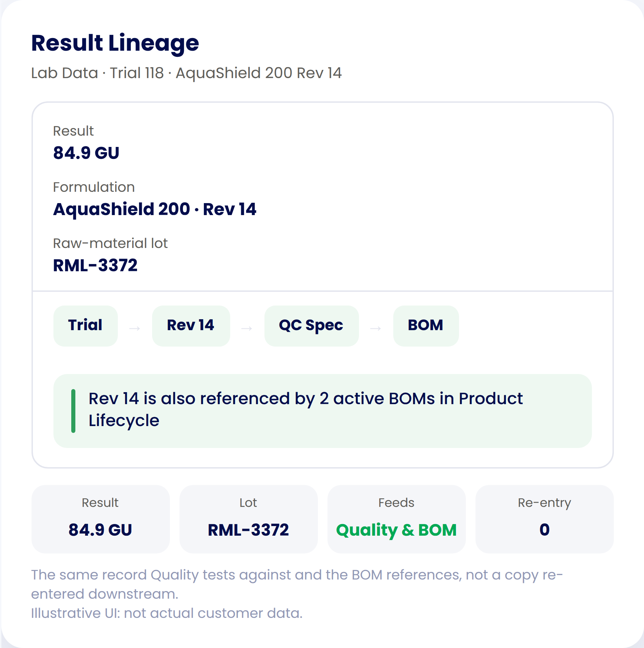Click the Lab Data breadcrumb subtitle
644x648 pixels.
point(186,73)
